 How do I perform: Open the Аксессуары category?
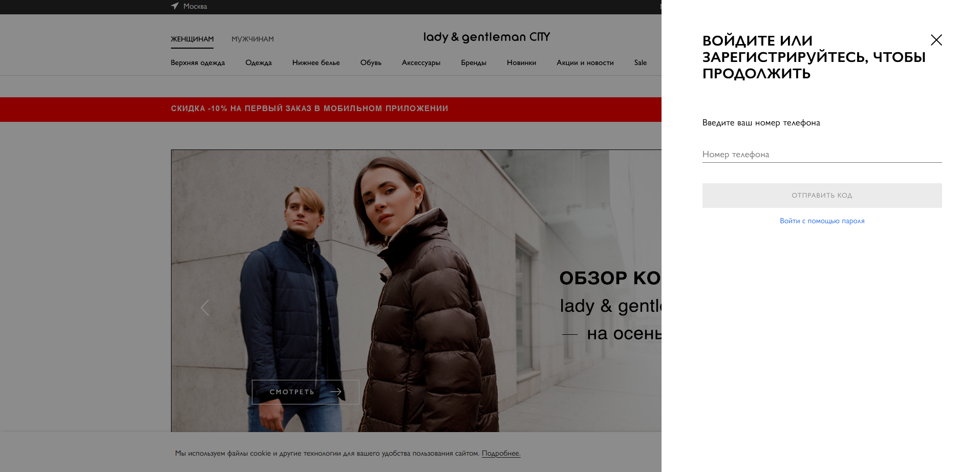point(421,62)
